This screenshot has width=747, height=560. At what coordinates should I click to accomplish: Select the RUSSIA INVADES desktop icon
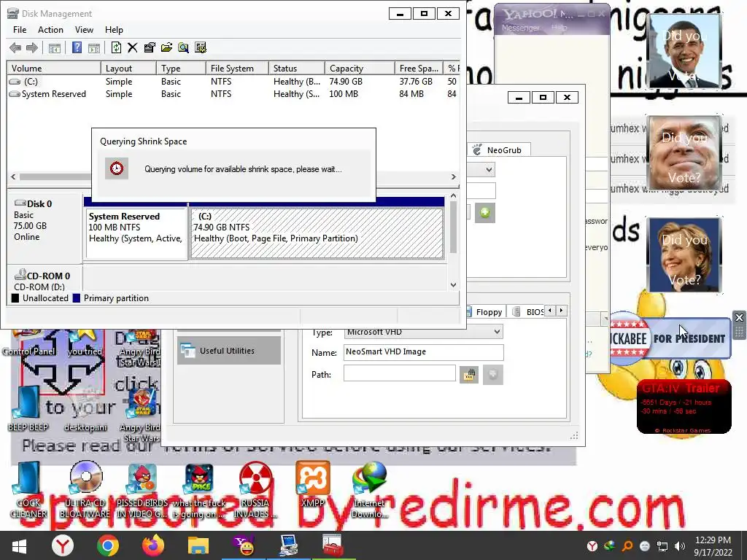(x=255, y=491)
